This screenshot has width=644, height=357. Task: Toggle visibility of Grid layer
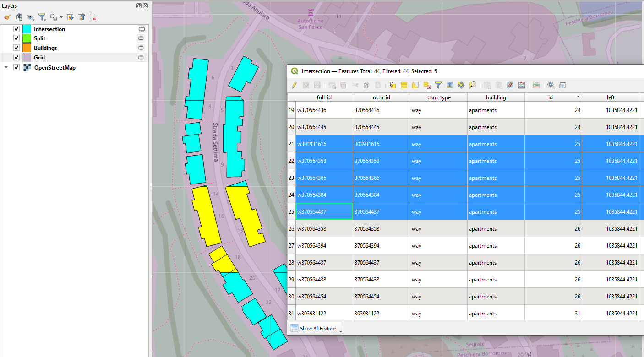16,57
